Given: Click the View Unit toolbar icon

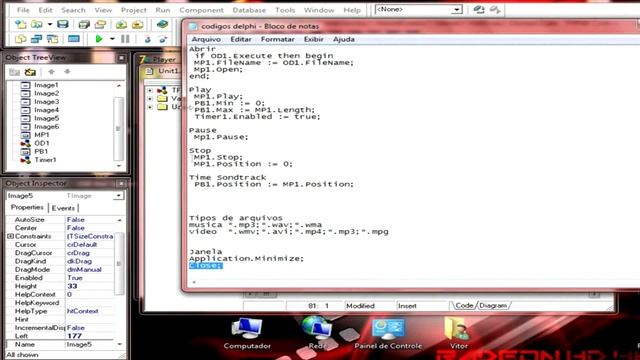Looking at the screenshot, I should pos(20,39).
